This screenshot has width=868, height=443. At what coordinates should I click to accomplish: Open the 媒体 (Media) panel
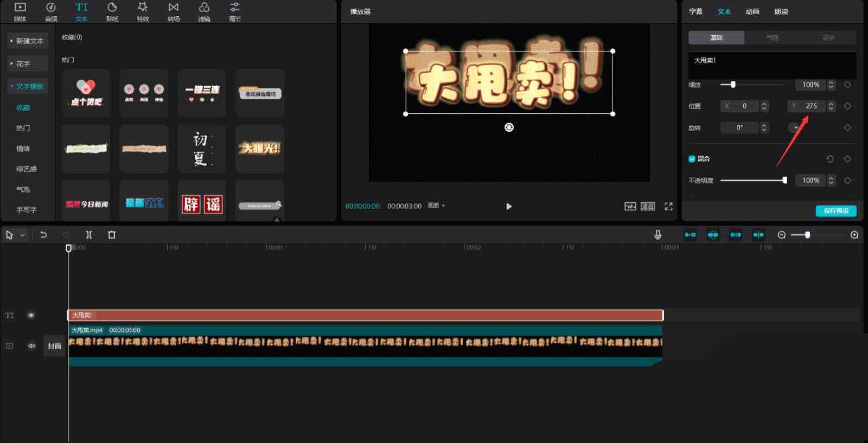click(x=20, y=11)
